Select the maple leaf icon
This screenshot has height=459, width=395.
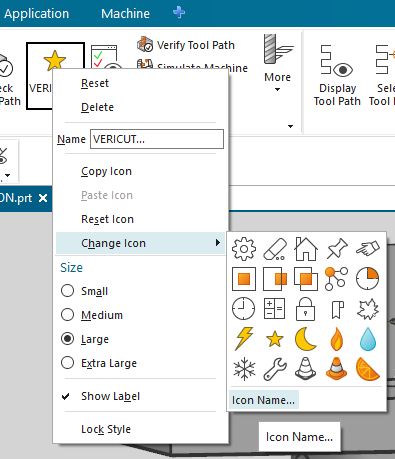[x=368, y=309]
